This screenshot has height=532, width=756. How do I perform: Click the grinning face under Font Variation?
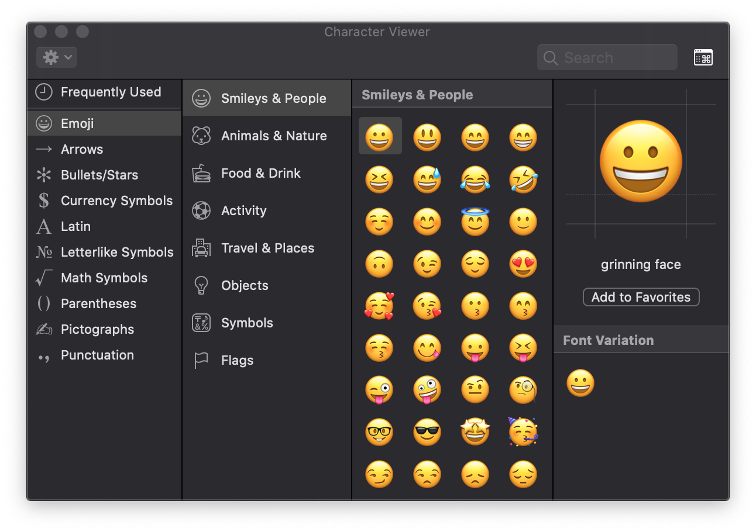pyautogui.click(x=580, y=384)
